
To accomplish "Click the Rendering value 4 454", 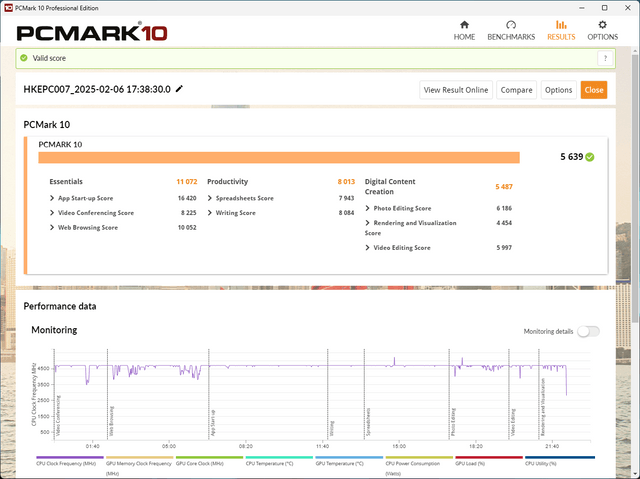I will pyautogui.click(x=504, y=223).
